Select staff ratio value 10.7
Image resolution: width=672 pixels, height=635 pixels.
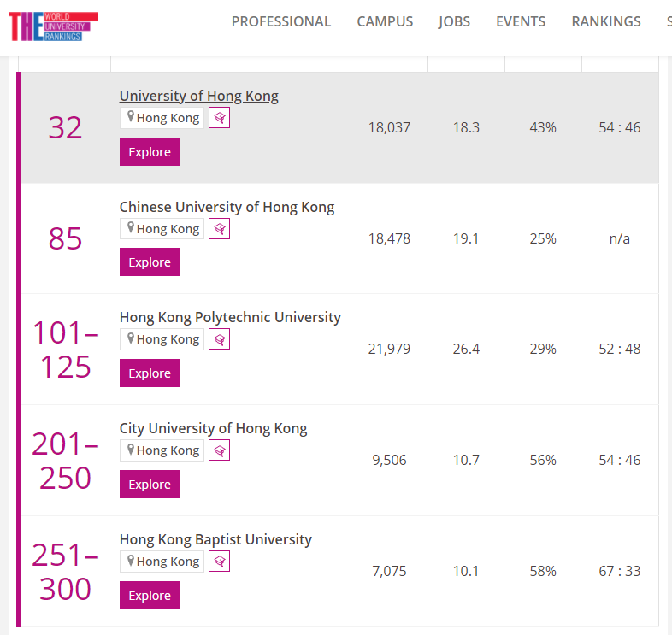[466, 460]
